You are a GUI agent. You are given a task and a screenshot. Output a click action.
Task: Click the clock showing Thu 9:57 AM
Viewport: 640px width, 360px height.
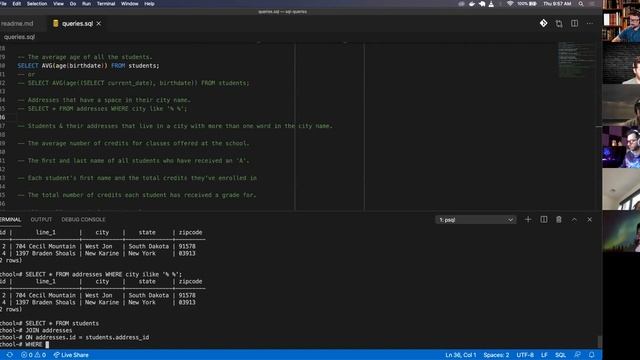point(557,4)
